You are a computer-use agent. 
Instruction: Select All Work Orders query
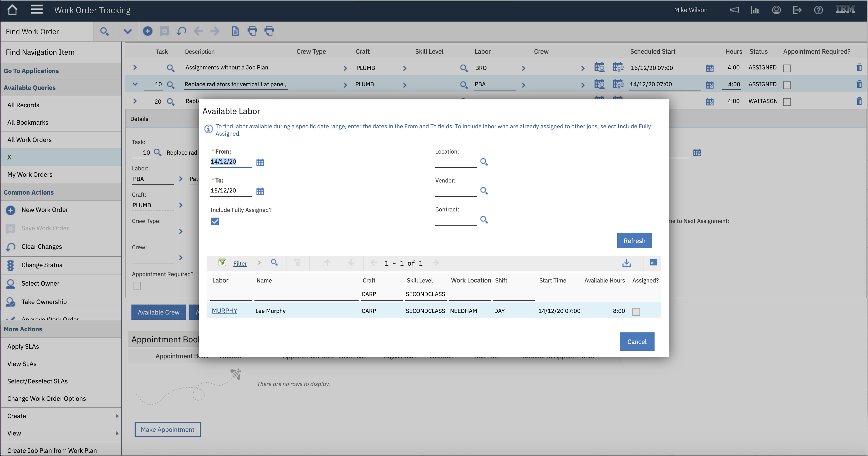[x=29, y=140]
